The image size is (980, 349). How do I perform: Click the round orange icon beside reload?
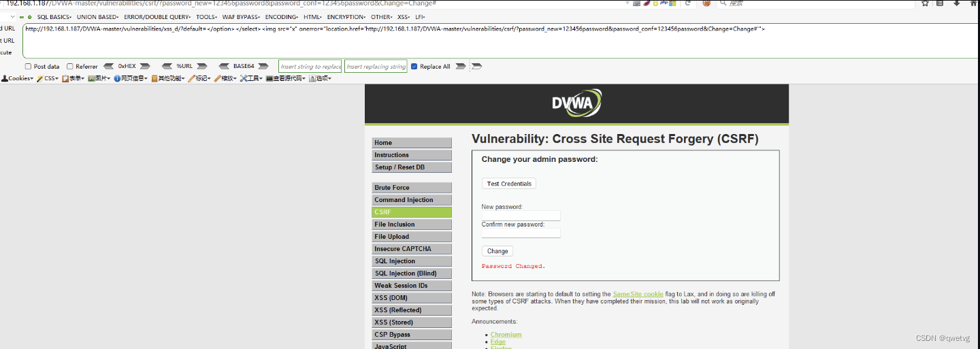pos(707,3)
